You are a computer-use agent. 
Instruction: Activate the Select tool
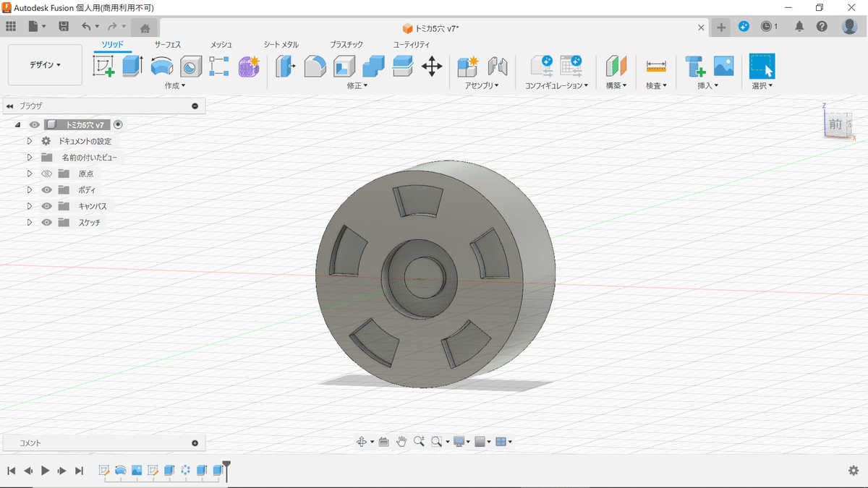pyautogui.click(x=762, y=66)
